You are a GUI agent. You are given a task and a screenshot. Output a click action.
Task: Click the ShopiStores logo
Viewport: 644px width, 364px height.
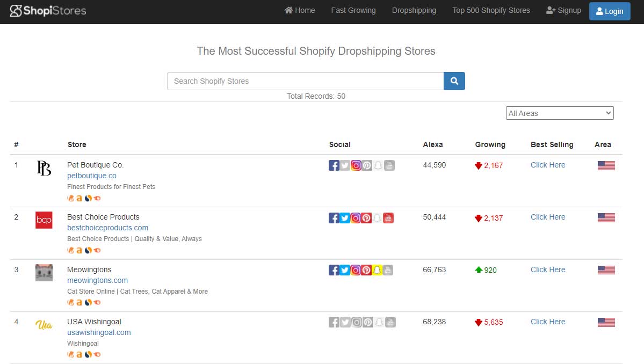[x=48, y=11]
